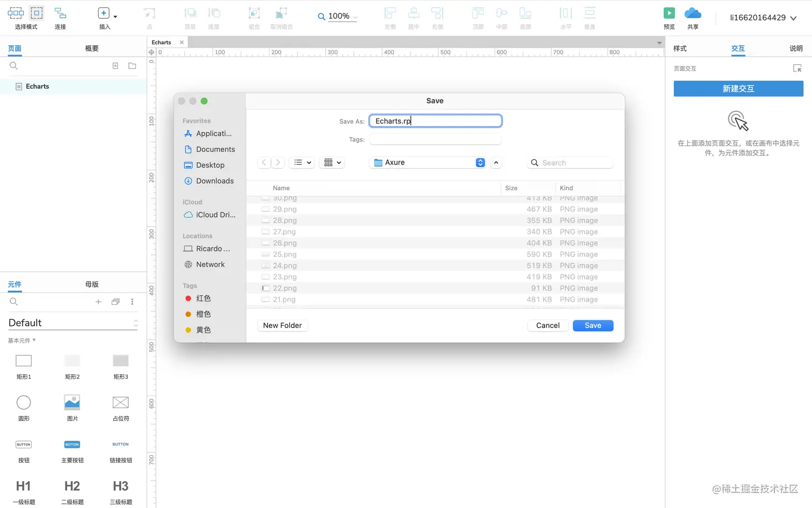Open the Default library selector

(73, 323)
